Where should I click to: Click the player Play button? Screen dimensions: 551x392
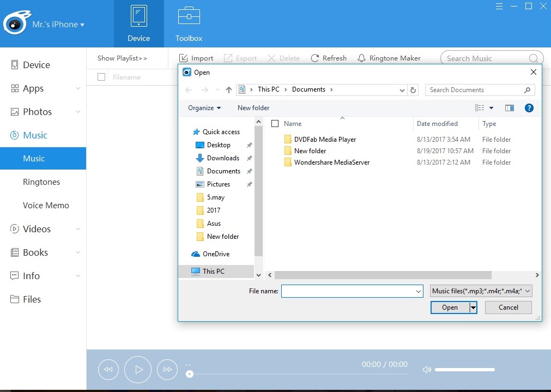(x=138, y=370)
